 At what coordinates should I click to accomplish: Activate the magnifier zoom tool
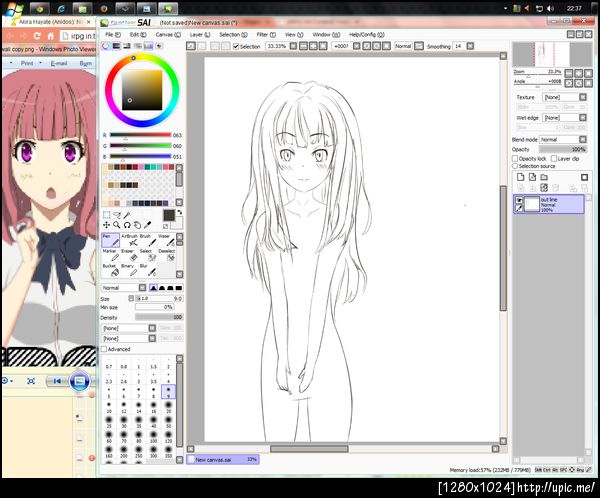(117, 225)
